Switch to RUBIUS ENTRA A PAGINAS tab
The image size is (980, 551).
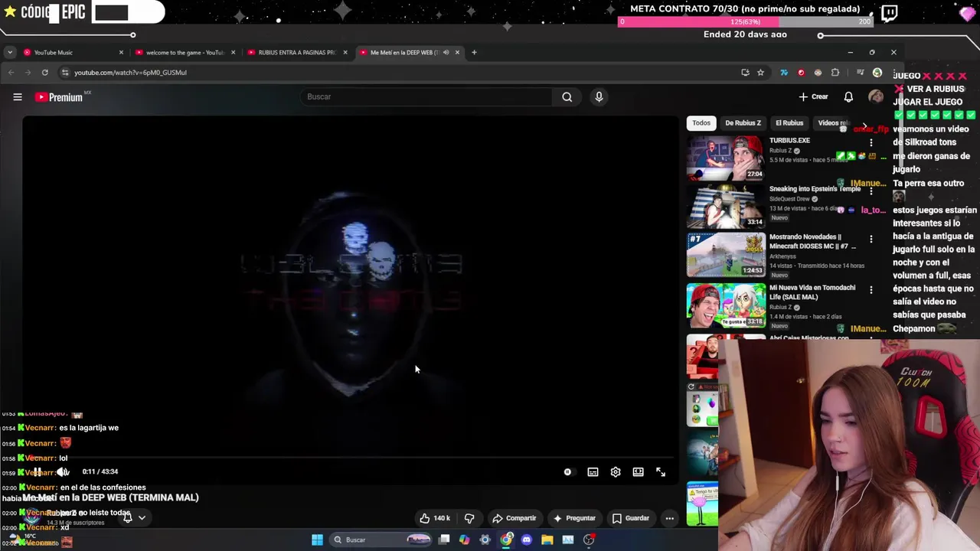click(x=297, y=53)
